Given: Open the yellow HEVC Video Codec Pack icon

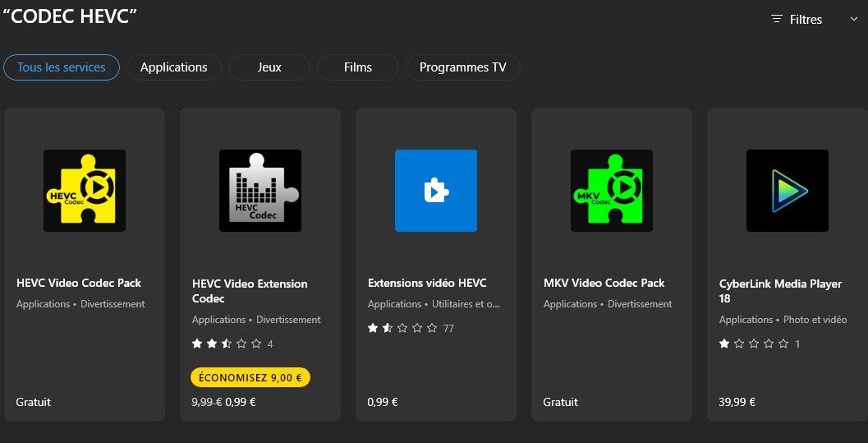Looking at the screenshot, I should click(84, 191).
